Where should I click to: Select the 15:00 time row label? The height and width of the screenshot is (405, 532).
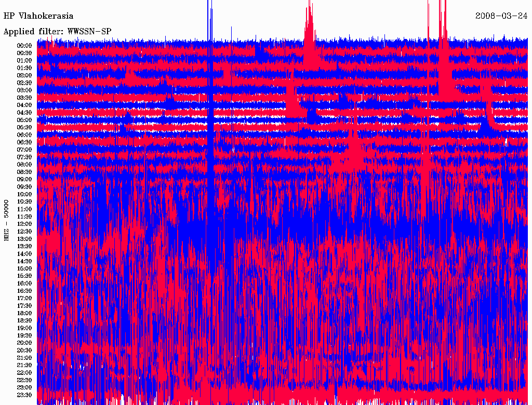(24, 269)
